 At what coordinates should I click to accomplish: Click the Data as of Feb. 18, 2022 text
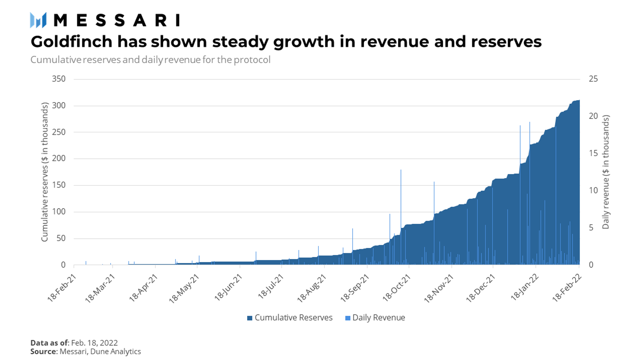74,343
